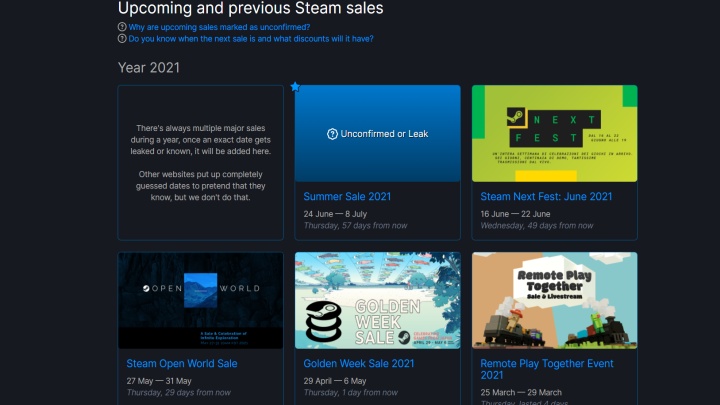Viewport: 720px width, 405px height.
Task: Click the blue star on Summer Sale card
Action: tap(295, 86)
